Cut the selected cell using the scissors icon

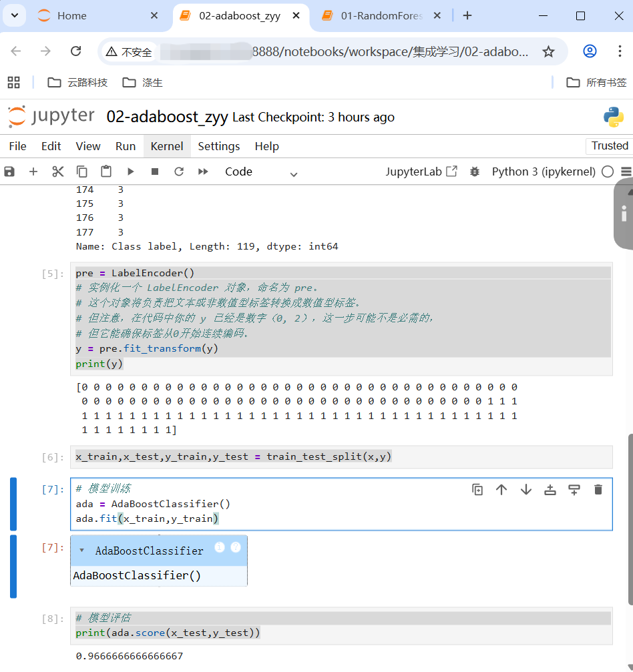click(x=57, y=172)
